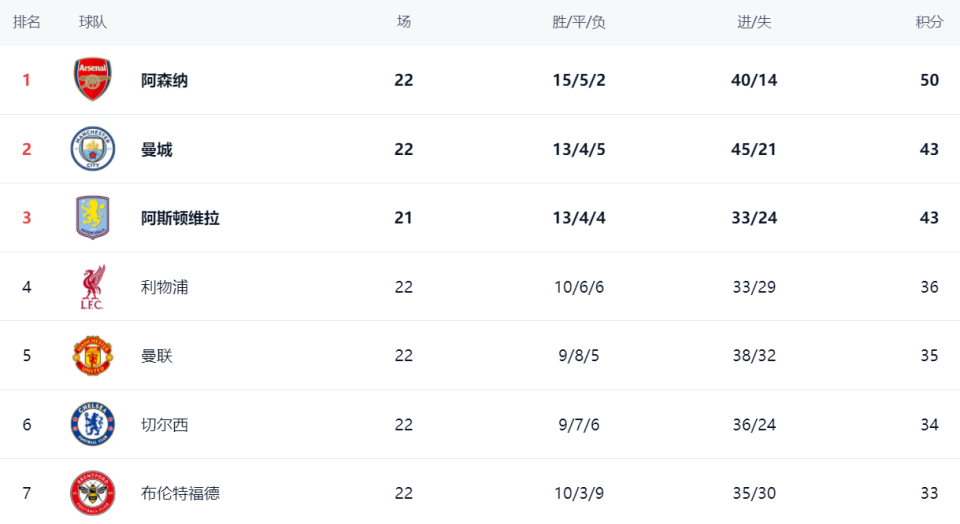Image resolution: width=960 pixels, height=524 pixels.
Task: Click the 曼联 team name
Action: click(157, 356)
